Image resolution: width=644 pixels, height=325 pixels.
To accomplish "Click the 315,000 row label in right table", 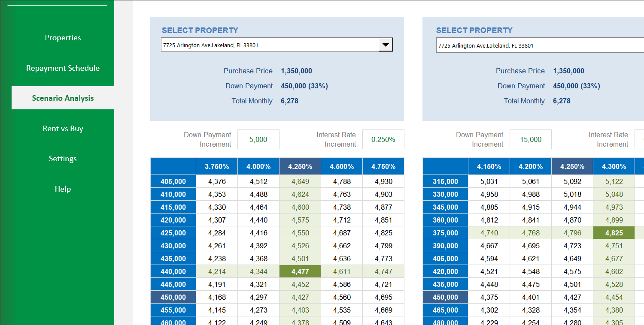I will point(445,181).
